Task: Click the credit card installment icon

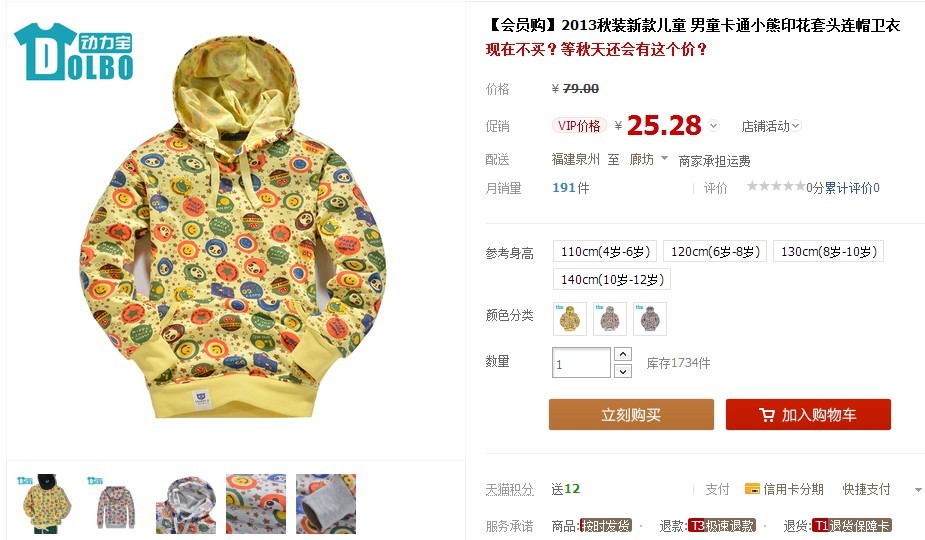Action: (x=752, y=489)
